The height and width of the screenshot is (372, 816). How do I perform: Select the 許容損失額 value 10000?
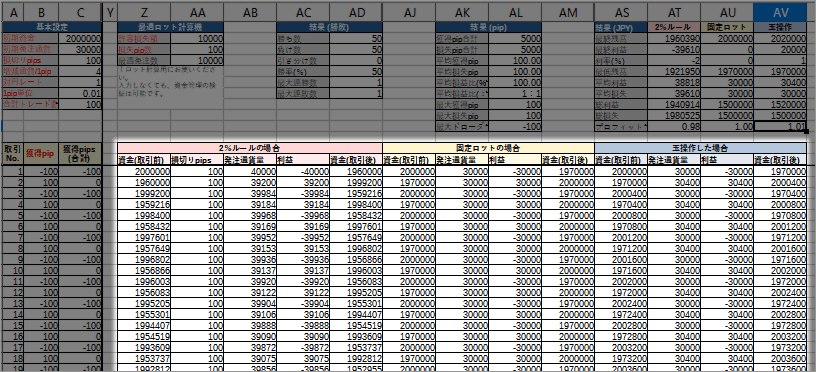[197, 38]
